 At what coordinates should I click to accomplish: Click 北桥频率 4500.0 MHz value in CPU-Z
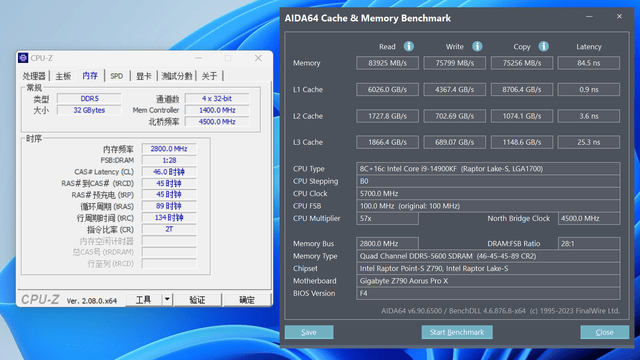click(217, 122)
